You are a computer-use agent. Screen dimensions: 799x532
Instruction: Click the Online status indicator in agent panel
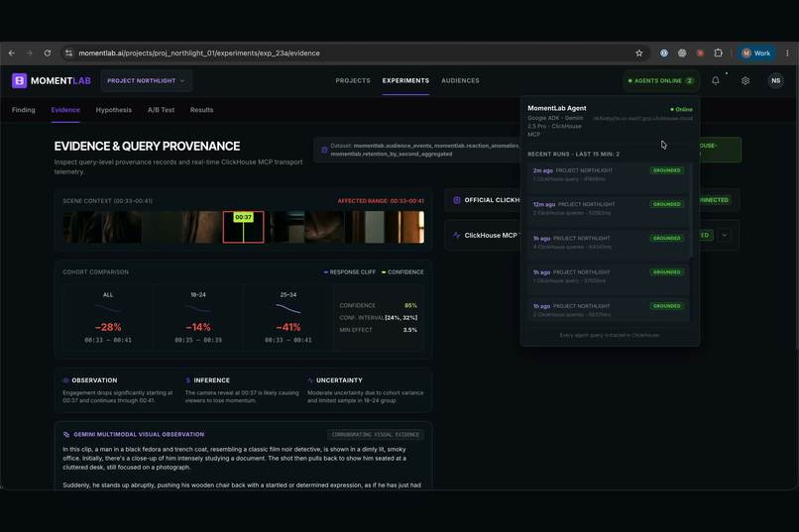click(x=681, y=109)
